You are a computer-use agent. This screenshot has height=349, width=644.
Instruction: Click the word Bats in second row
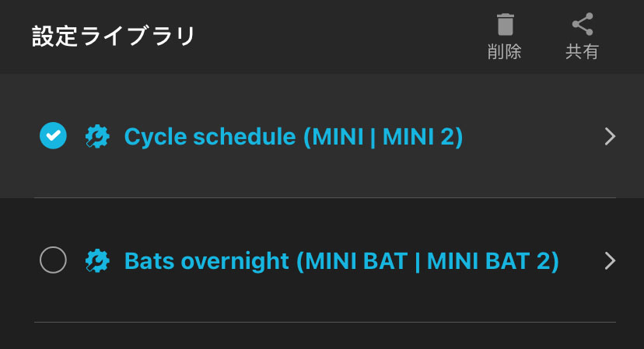pos(149,260)
